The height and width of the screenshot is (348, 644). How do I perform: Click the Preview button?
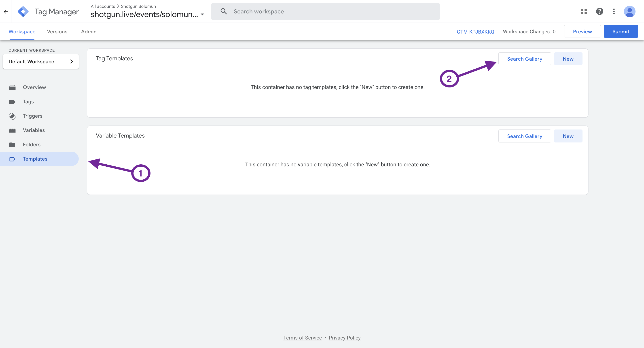[582, 32]
